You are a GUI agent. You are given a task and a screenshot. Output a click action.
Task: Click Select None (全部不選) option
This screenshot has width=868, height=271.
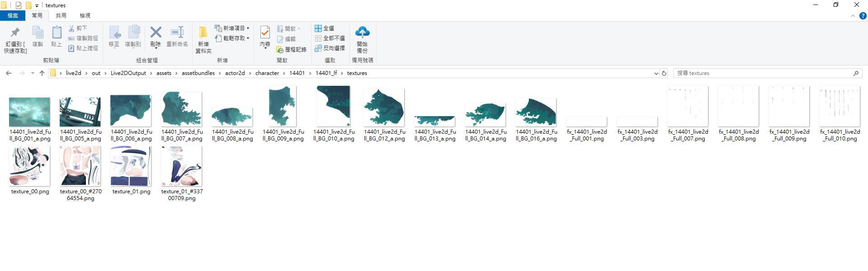click(x=330, y=38)
